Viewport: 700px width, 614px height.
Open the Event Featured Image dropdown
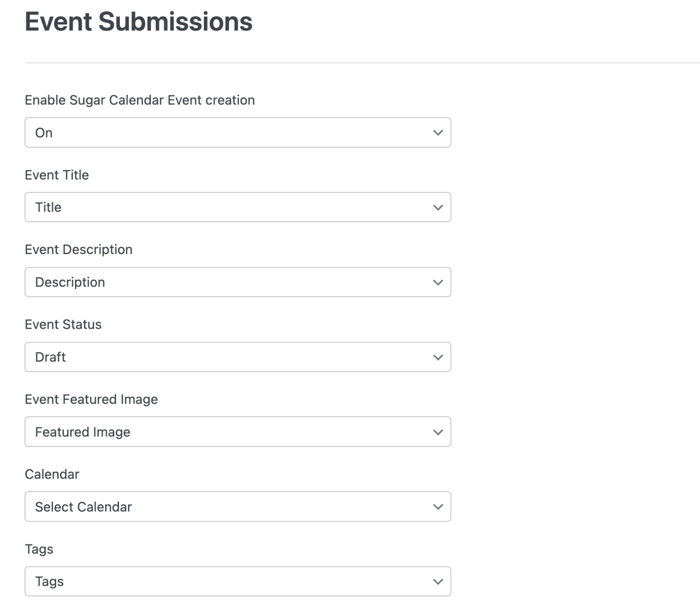(x=238, y=432)
